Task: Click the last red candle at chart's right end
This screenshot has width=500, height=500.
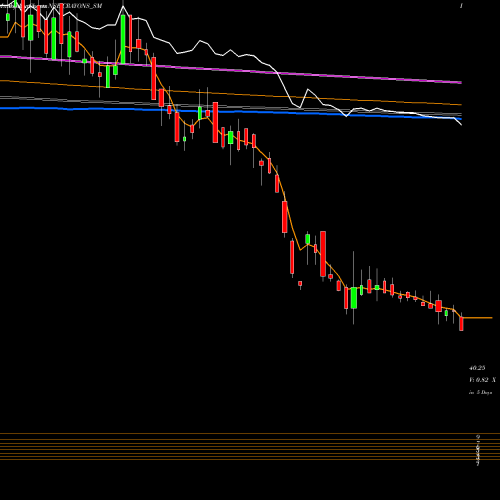Action: (x=461, y=323)
